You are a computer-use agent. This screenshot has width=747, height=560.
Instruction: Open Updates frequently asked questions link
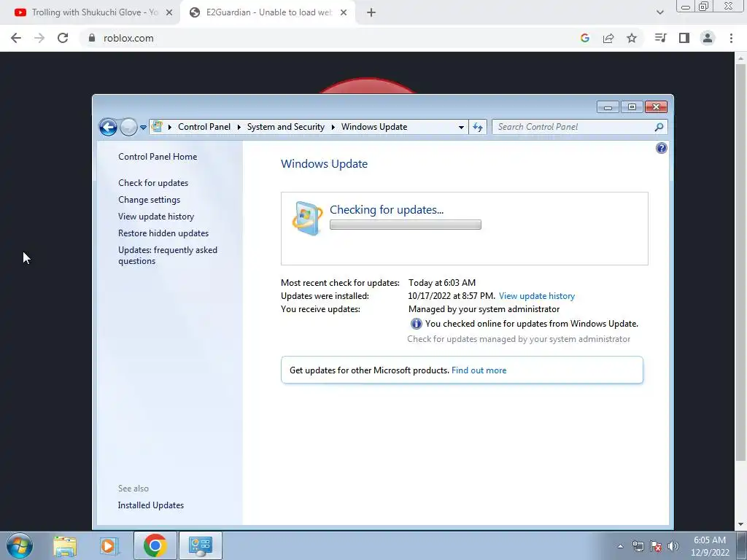tap(168, 255)
